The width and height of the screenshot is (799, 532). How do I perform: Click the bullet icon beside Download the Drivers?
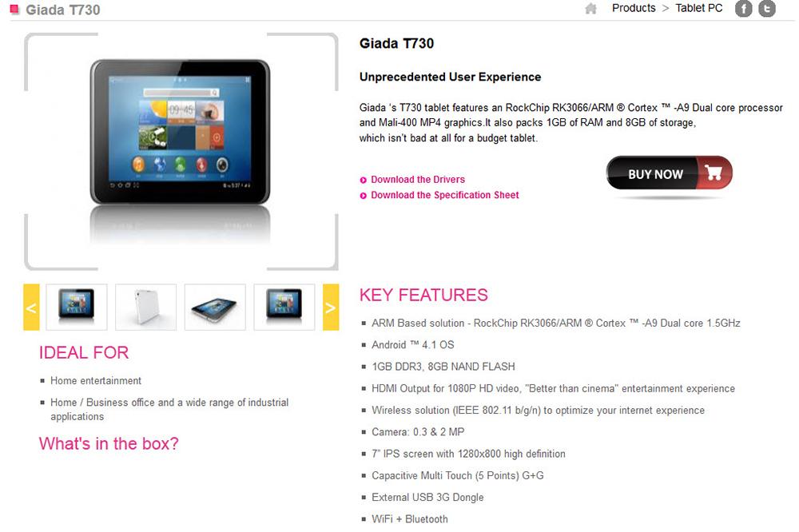pyautogui.click(x=364, y=180)
